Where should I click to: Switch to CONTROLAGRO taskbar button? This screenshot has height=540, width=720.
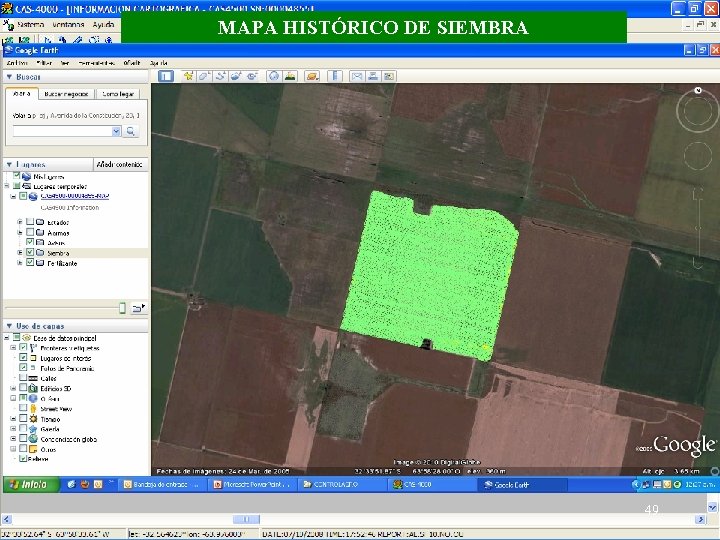[x=343, y=484]
